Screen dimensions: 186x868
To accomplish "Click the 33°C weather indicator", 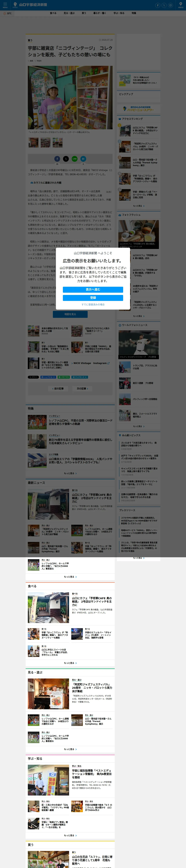I will pyautogui.click(x=7, y=13).
